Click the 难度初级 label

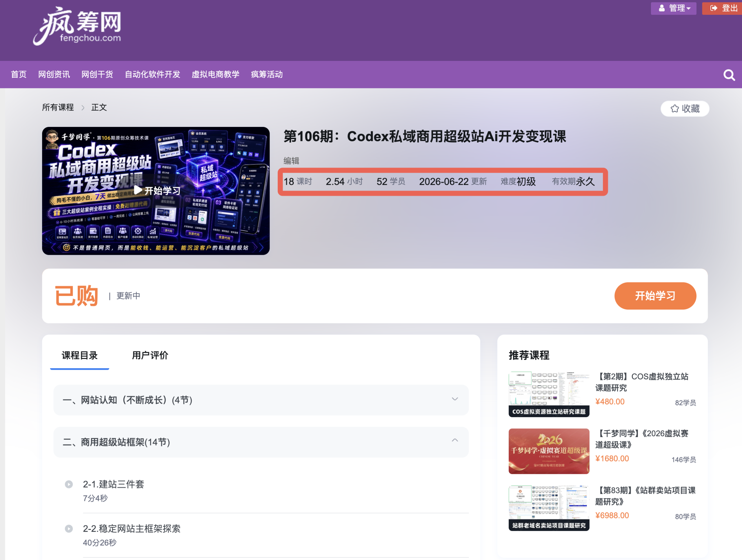(518, 181)
